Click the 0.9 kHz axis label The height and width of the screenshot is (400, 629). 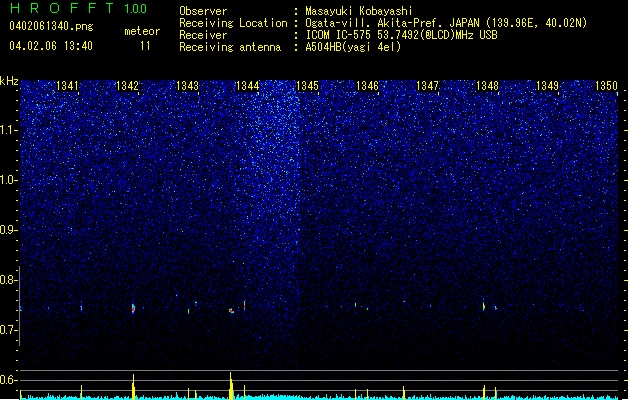pos(8,230)
